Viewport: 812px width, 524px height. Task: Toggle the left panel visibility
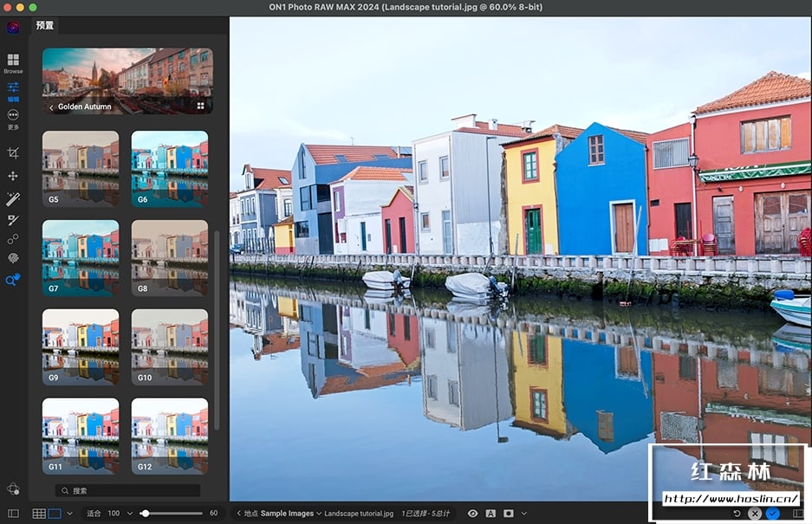13,514
